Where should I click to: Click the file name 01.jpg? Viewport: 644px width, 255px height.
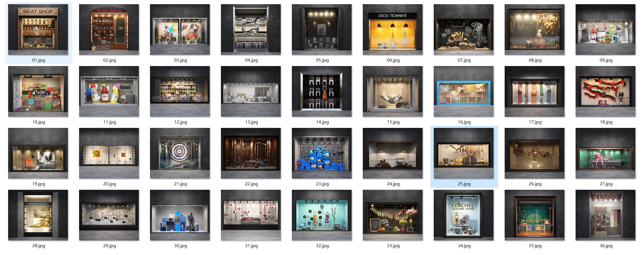click(39, 60)
